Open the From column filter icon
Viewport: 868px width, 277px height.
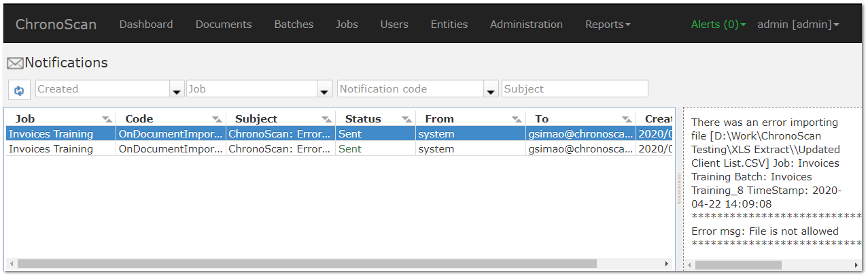point(517,119)
